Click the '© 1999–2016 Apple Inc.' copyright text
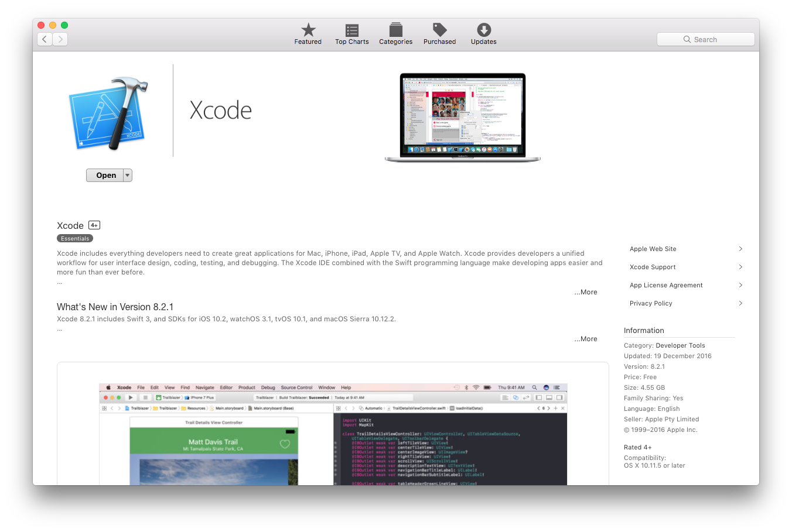 point(661,430)
